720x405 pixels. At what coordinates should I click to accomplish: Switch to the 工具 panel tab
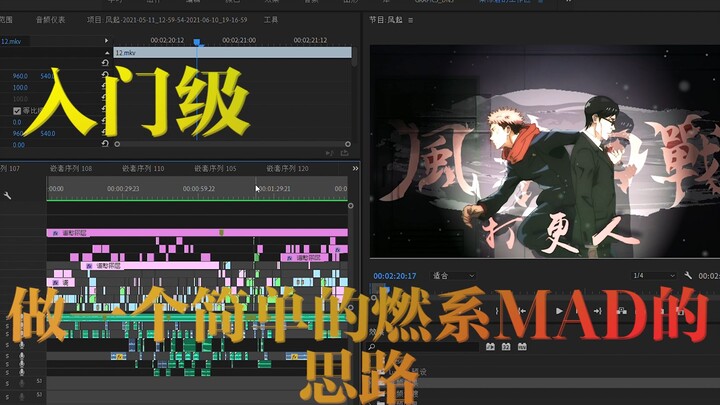[271, 20]
